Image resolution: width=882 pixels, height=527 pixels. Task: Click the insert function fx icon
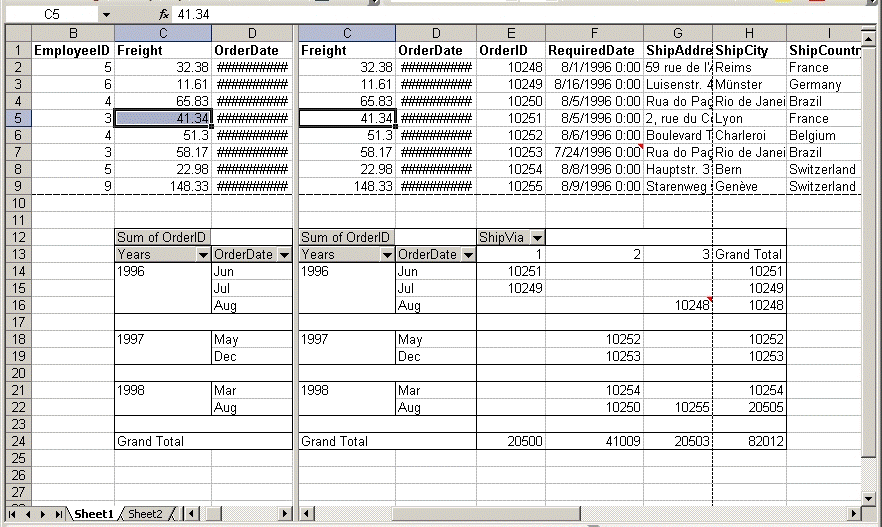point(164,15)
